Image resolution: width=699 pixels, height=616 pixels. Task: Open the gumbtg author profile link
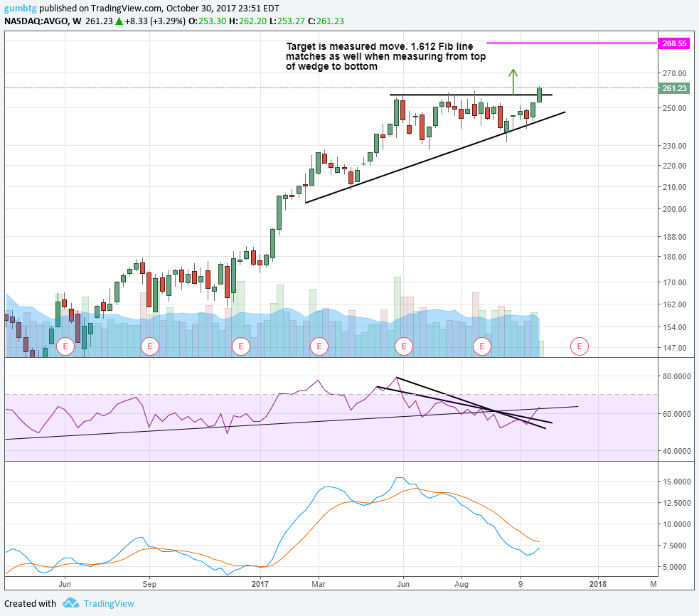21,9
